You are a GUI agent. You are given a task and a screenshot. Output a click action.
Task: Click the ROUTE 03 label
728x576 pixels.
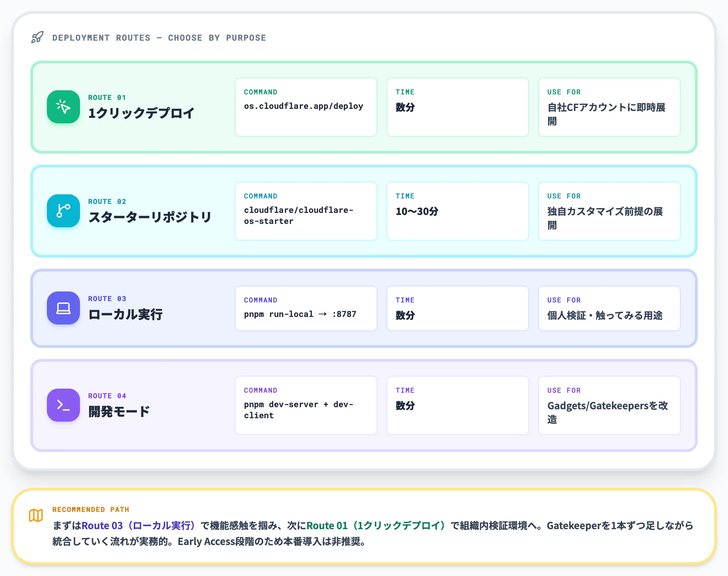(x=107, y=299)
